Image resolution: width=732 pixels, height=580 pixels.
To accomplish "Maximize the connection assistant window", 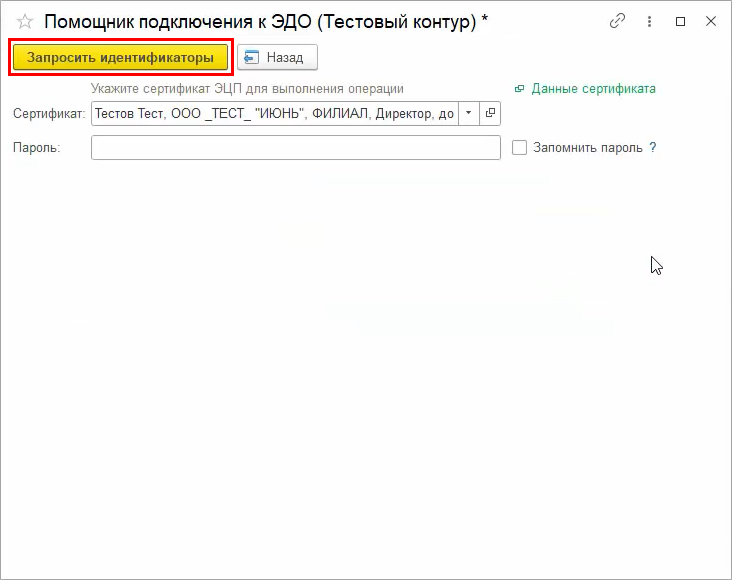I will (680, 21).
